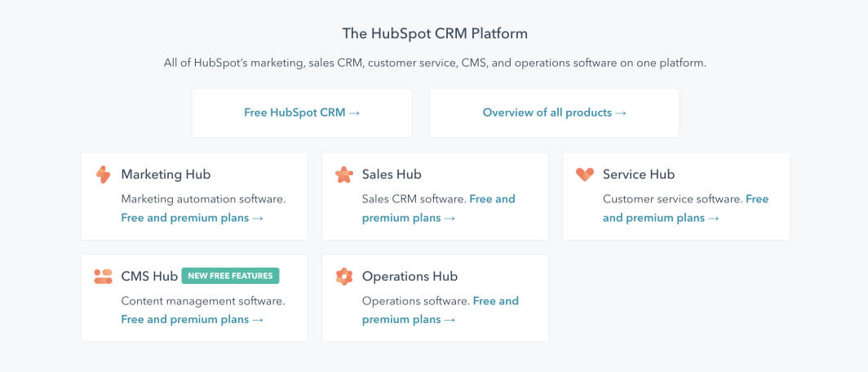Image resolution: width=868 pixels, height=372 pixels.
Task: Click the arrow after Free HubSpot CRM
Action: [x=354, y=113]
